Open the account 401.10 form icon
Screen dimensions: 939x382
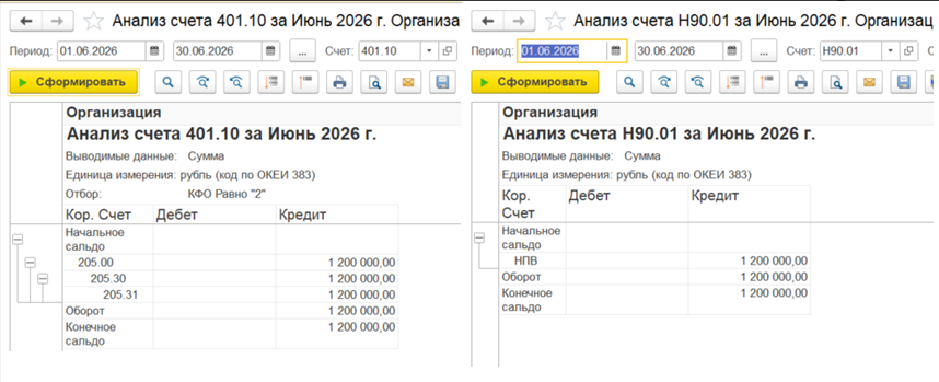tap(447, 51)
